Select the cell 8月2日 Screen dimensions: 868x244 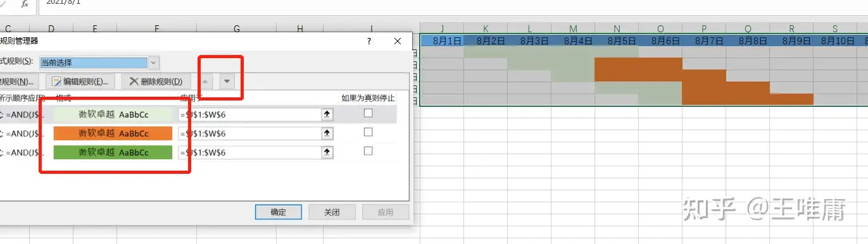[486, 40]
